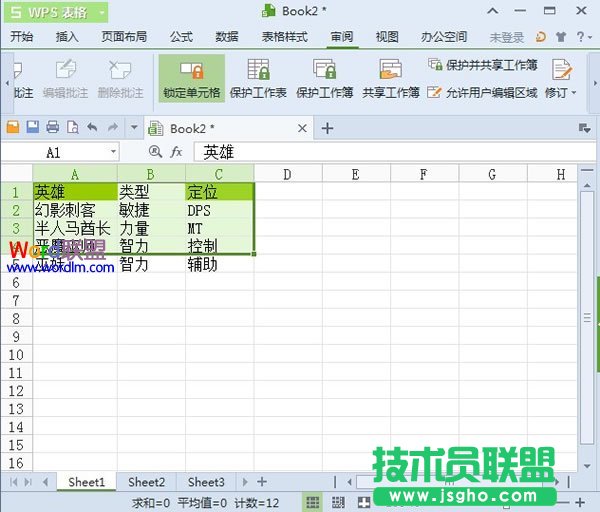
Task: Click Protect Workbook (保护工作簿) icon
Action: 324,69
